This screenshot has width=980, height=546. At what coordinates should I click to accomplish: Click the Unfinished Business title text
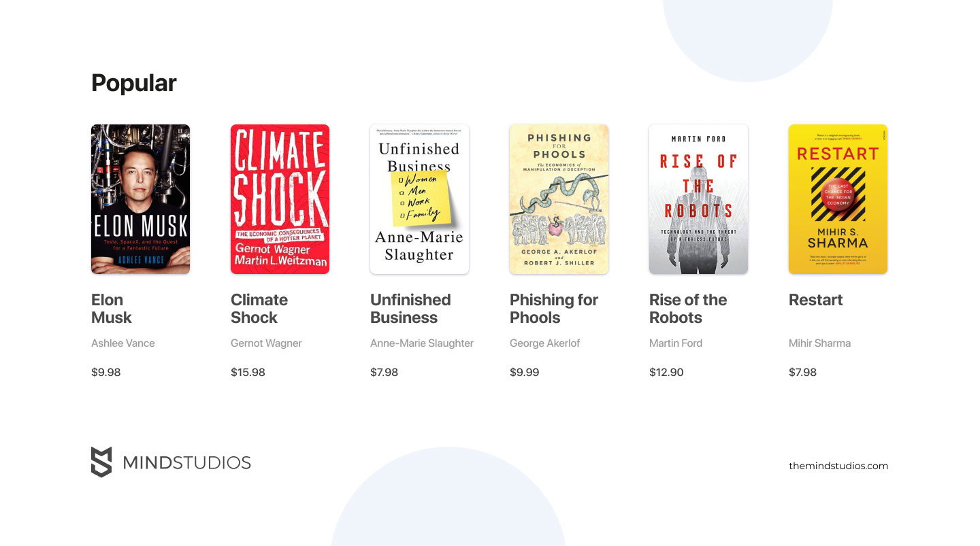410,309
